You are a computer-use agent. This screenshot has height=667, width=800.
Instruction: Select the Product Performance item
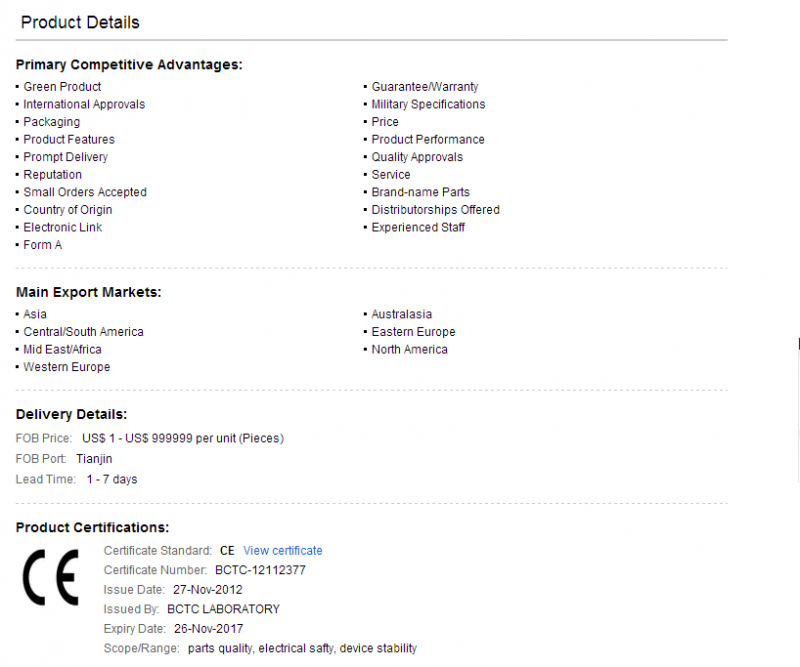[428, 139]
